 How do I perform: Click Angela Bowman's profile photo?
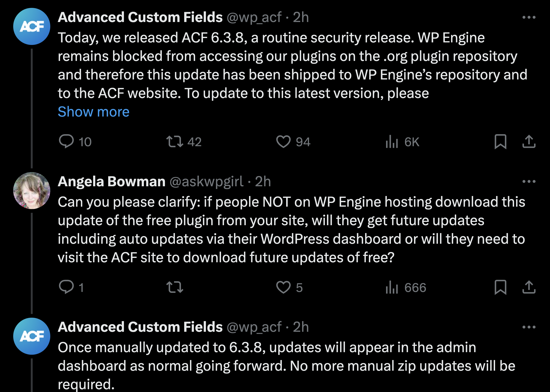pos(32,190)
